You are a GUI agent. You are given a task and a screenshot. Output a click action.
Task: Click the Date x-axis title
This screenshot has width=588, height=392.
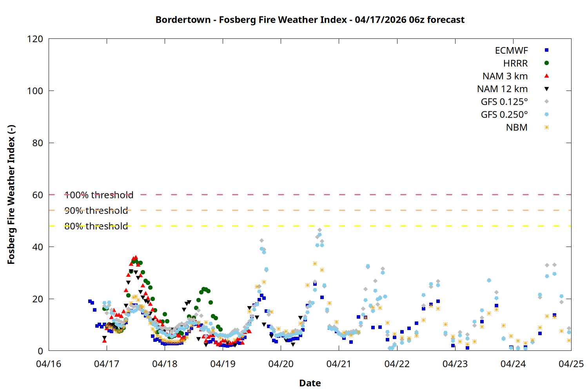point(310,383)
